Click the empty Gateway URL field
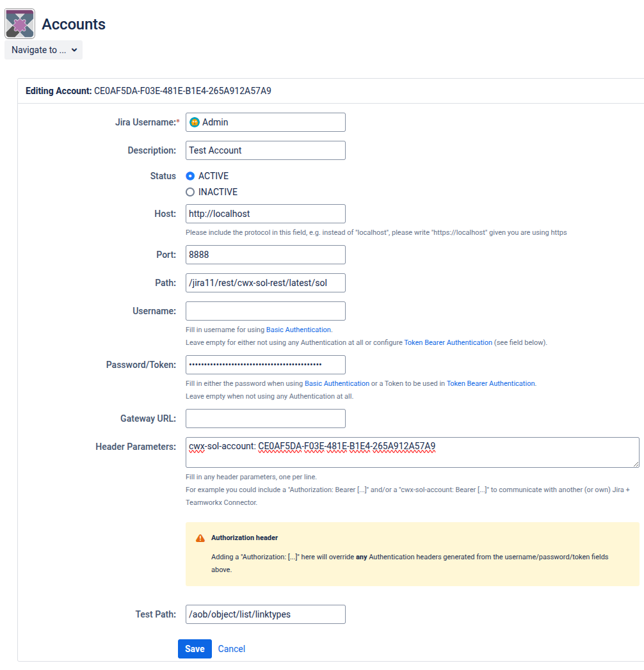Viewport: 644px width, 670px height. (x=266, y=419)
